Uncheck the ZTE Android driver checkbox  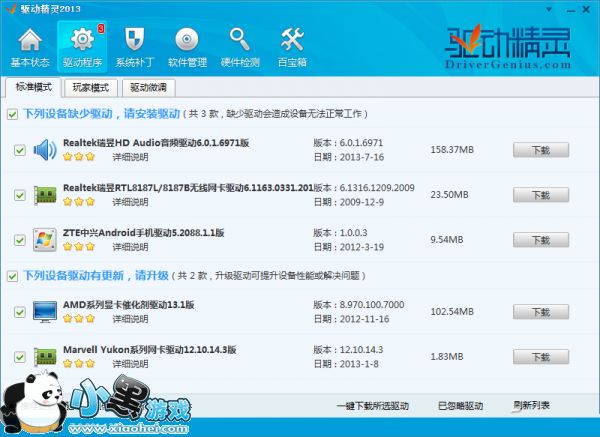[20, 240]
